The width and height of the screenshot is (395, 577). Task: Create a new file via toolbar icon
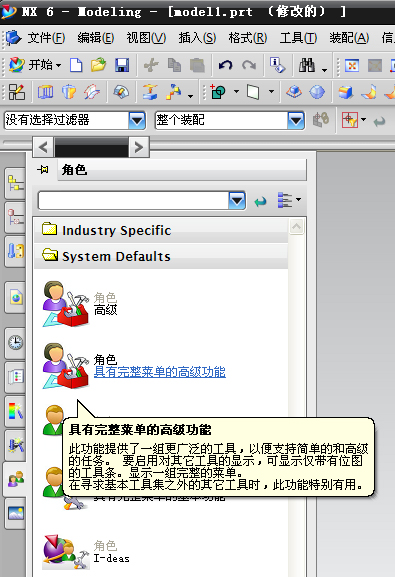(76, 66)
